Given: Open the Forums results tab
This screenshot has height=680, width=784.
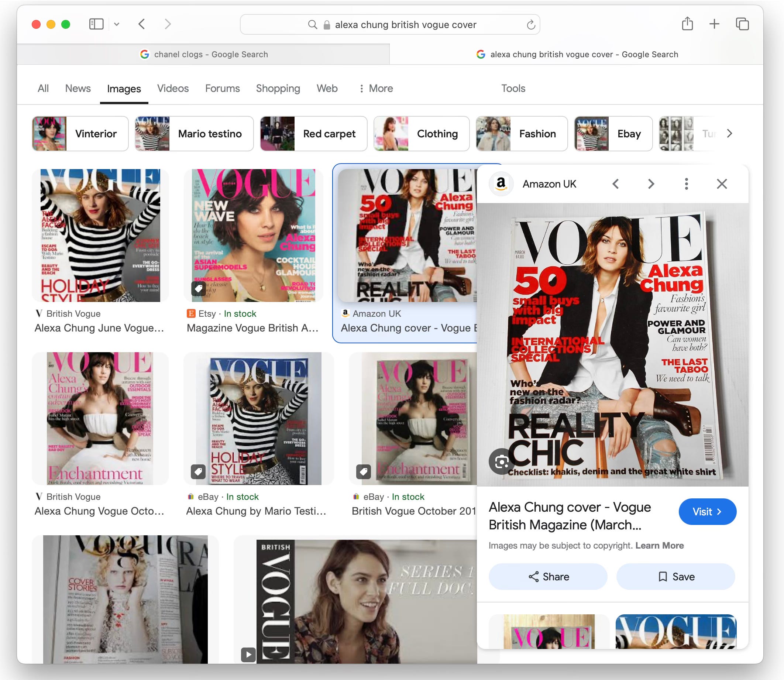Looking at the screenshot, I should (x=222, y=89).
